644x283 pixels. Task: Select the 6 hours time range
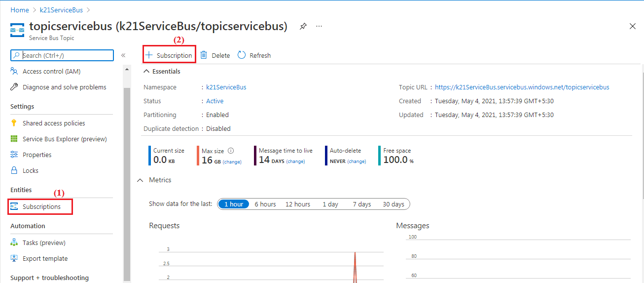265,204
